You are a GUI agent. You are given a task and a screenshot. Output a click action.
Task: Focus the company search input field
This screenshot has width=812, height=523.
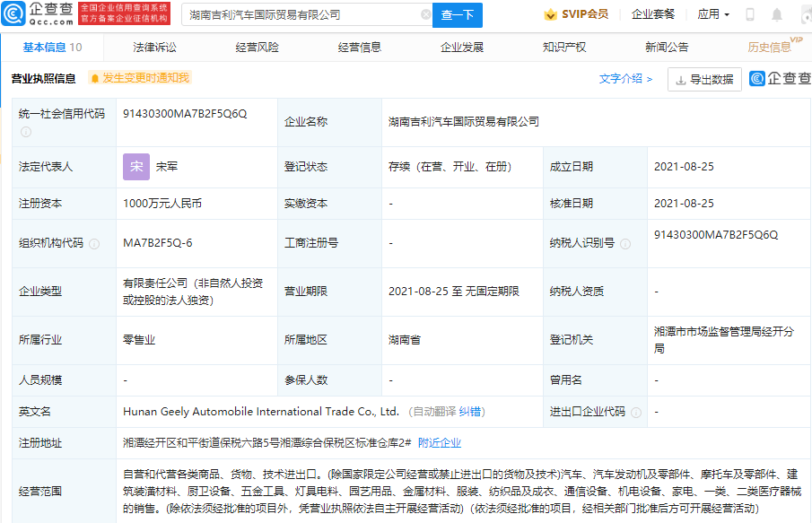[306, 15]
